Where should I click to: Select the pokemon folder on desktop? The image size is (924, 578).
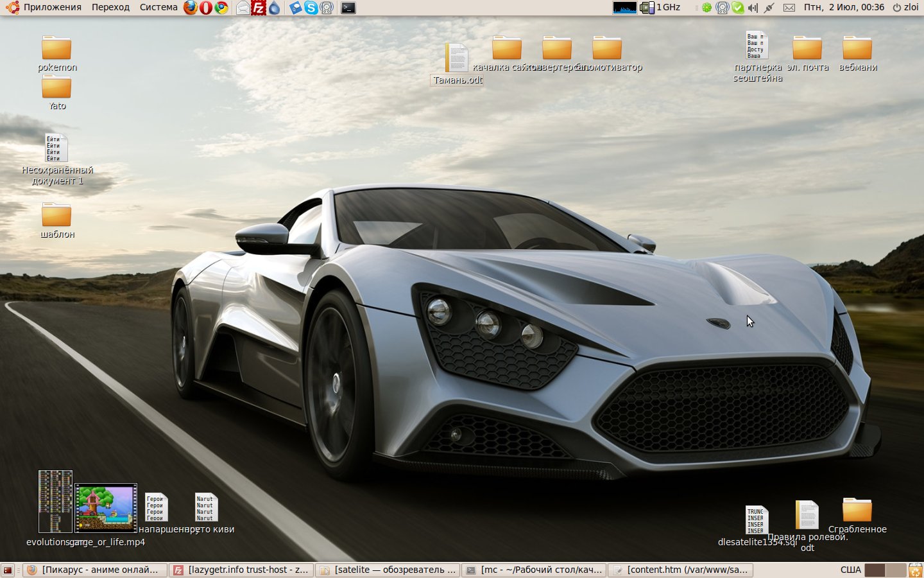56,54
